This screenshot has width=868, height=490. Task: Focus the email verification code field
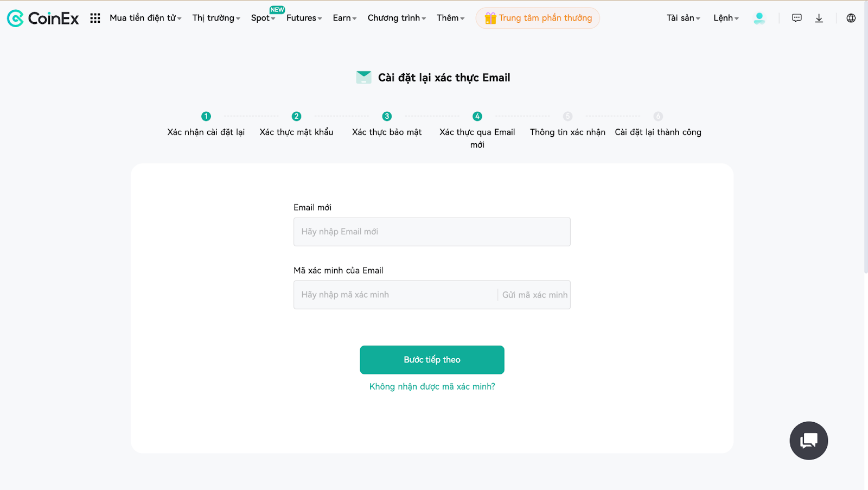395,295
